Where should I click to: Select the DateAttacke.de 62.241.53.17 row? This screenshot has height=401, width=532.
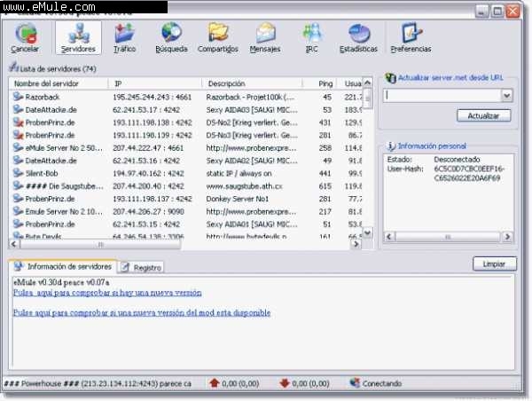pyautogui.click(x=187, y=110)
